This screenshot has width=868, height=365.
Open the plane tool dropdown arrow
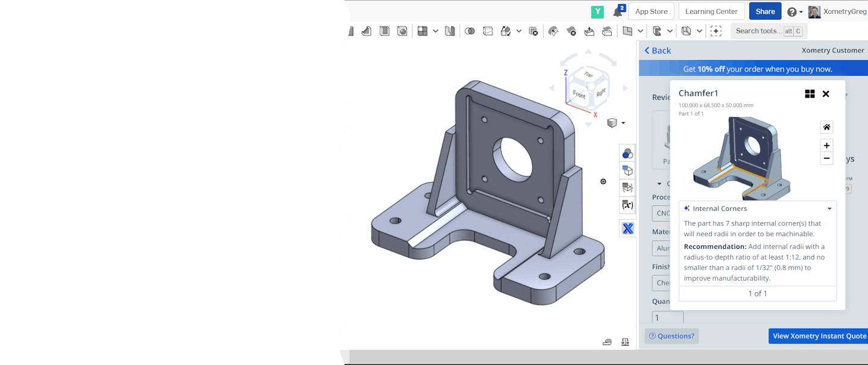pos(640,31)
